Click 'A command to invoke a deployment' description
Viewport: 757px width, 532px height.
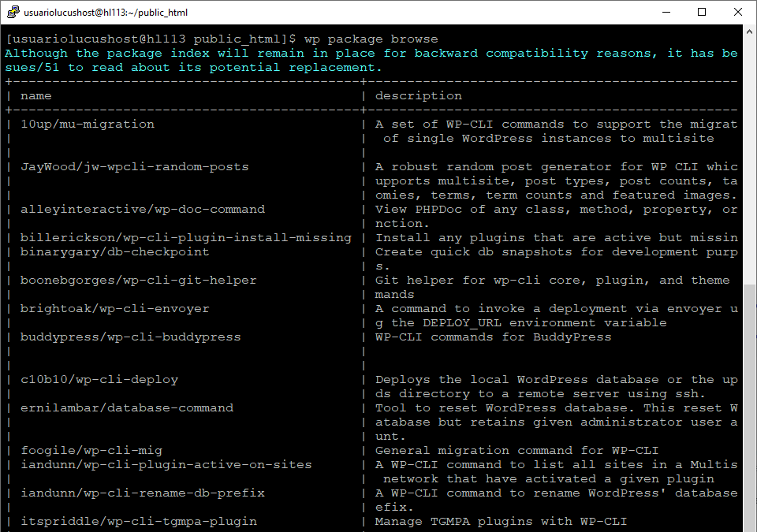[557, 309]
